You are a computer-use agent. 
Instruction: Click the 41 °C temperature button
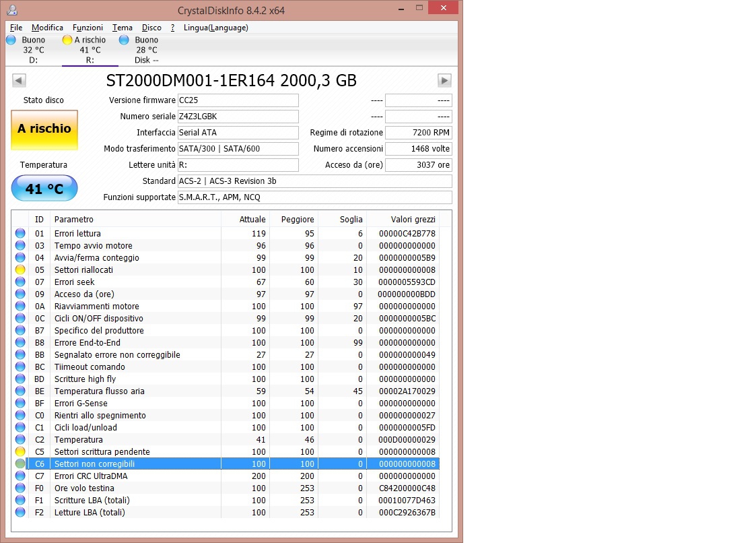tap(44, 188)
